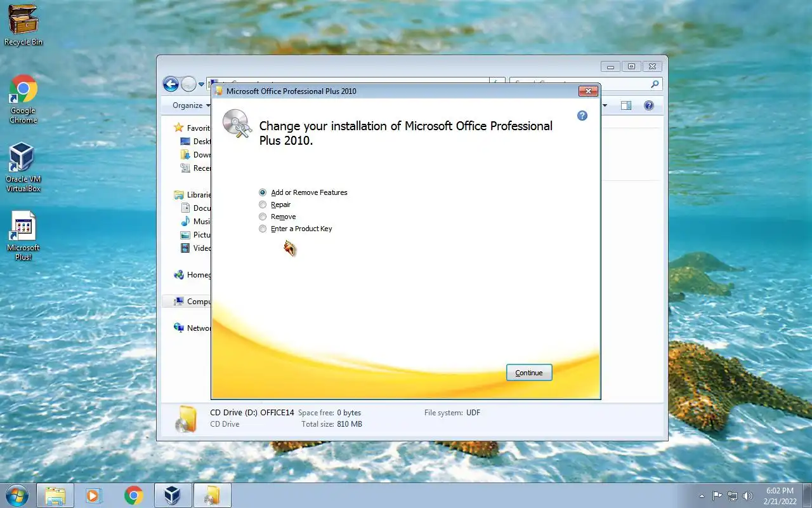Viewport: 812px width, 508px height.
Task: Click Explorer back navigation arrow
Action: [x=171, y=84]
